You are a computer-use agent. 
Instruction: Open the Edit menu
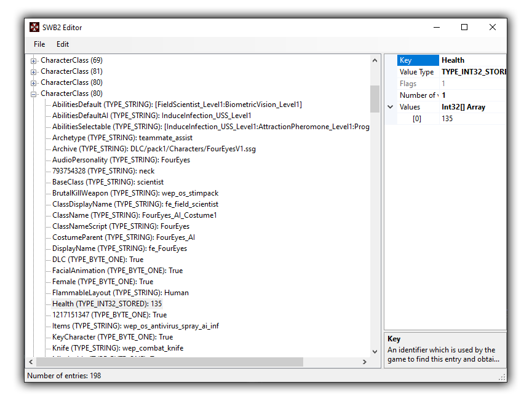click(63, 44)
